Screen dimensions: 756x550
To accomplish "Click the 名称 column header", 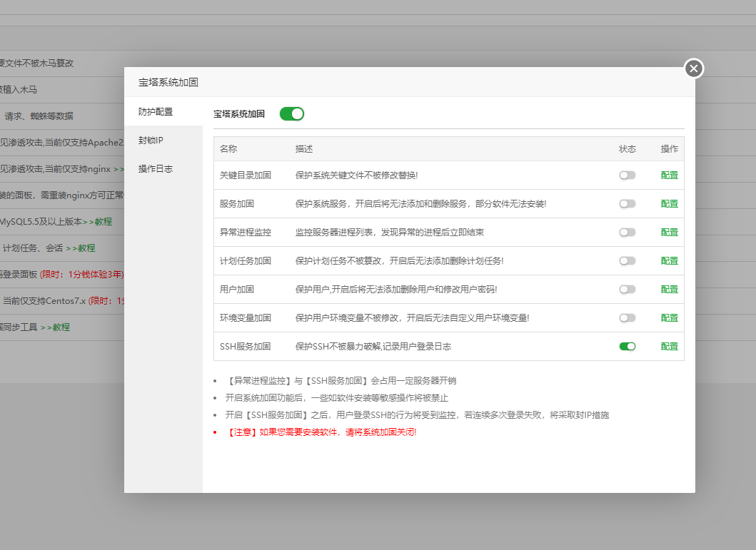I will coord(228,149).
